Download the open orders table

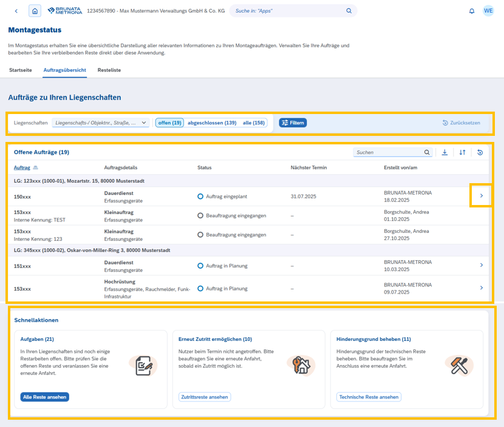pos(444,152)
